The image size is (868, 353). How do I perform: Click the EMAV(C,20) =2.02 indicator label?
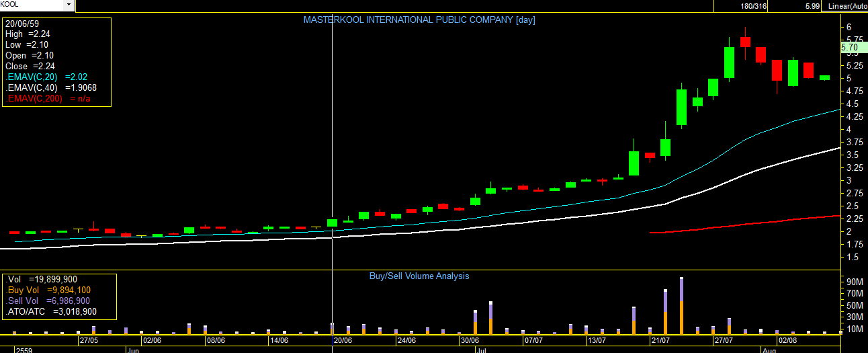pos(46,77)
